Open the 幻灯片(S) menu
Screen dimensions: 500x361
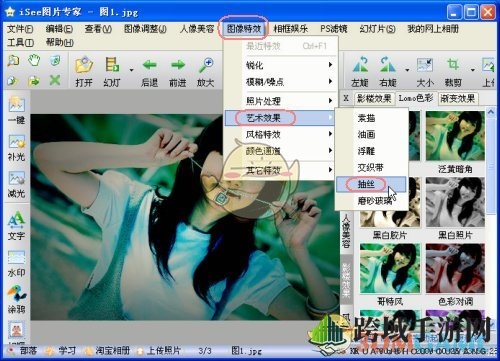tap(377, 29)
